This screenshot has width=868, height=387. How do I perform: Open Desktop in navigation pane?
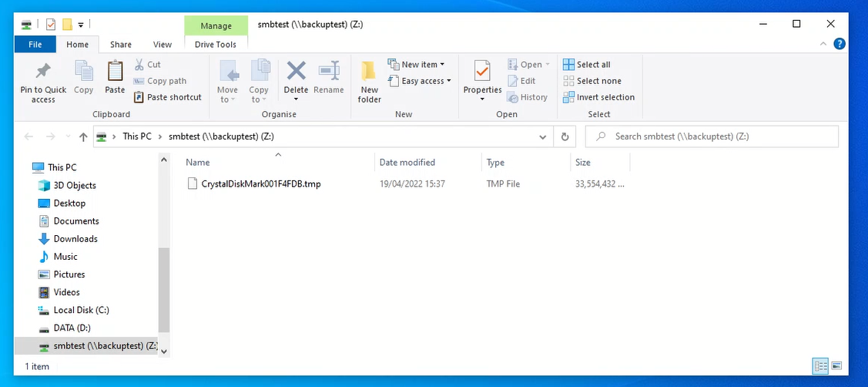[69, 203]
